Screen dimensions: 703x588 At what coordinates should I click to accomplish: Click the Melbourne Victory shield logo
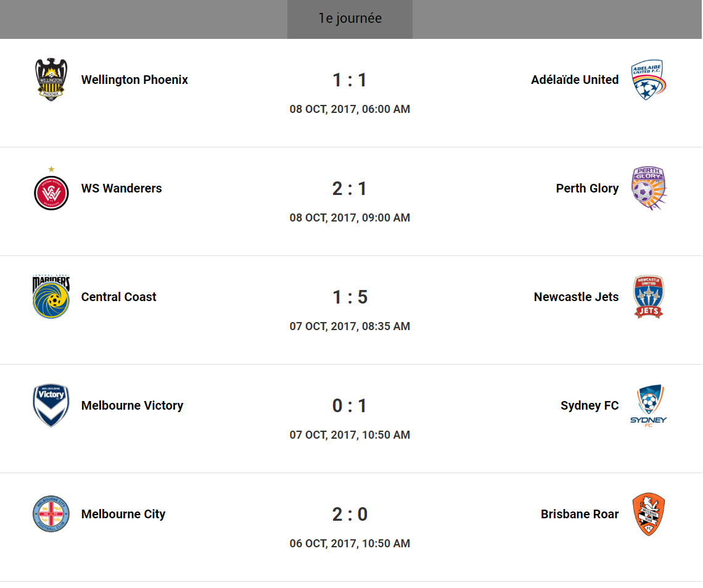point(51,405)
